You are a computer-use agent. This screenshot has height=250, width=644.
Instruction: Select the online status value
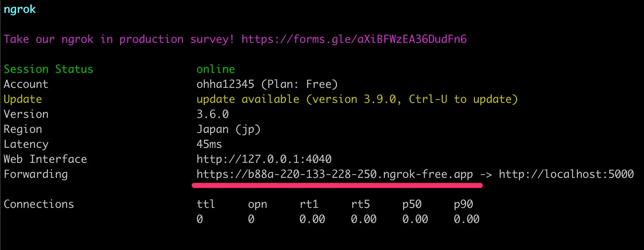[x=216, y=69]
